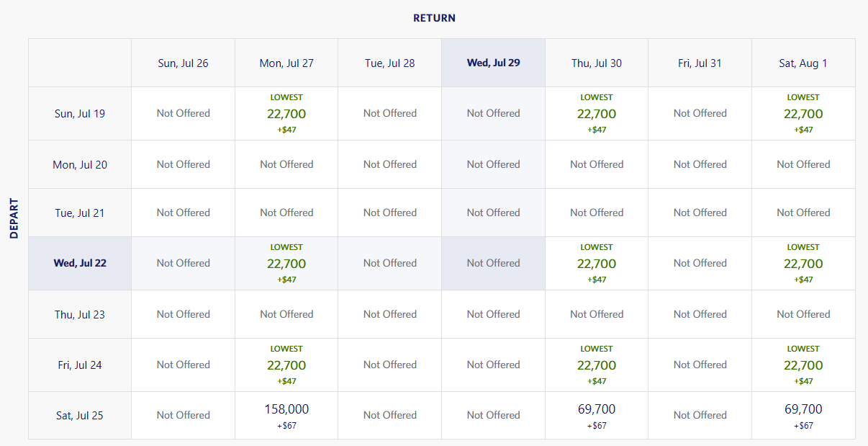Select the 69,700 fare returning Sat Aug 1
The image size is (868, 446).
803,414
